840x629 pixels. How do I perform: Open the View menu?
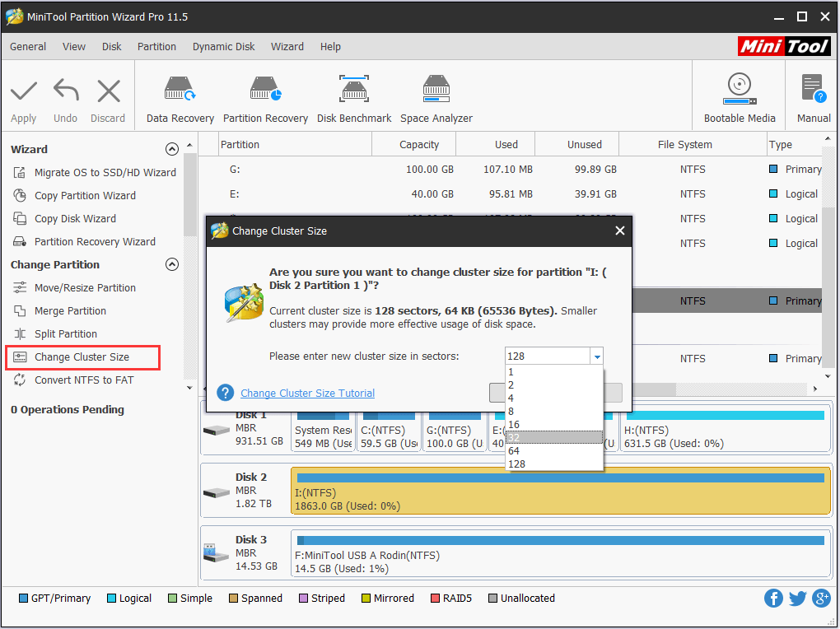[74, 47]
